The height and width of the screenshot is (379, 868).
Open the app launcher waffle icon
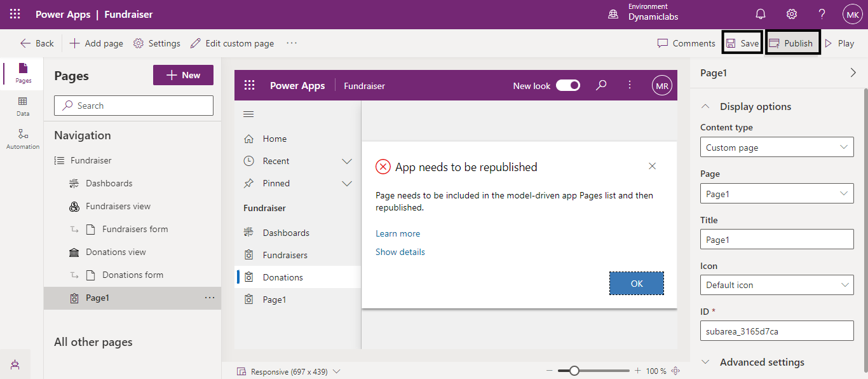click(x=15, y=14)
